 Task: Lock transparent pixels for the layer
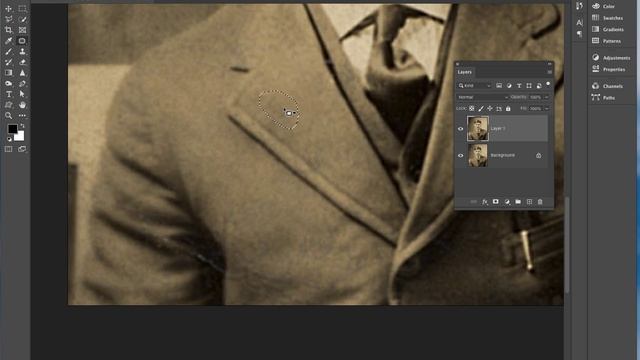[471, 109]
